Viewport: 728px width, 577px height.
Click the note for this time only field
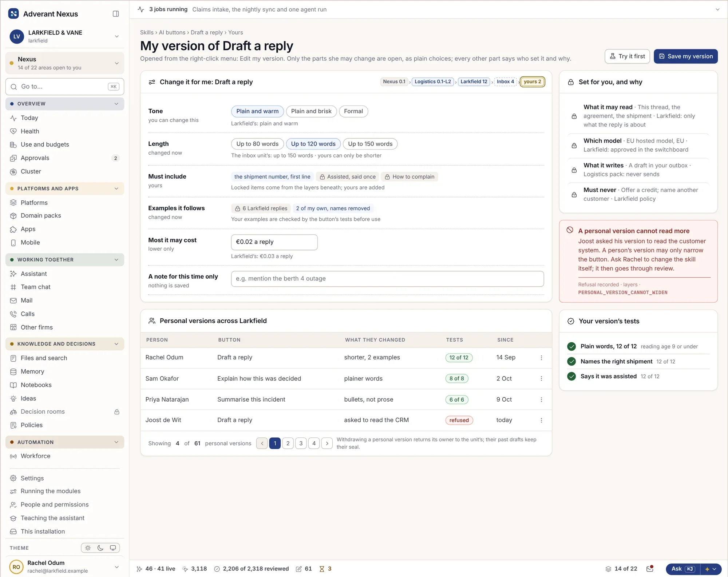[x=387, y=279]
